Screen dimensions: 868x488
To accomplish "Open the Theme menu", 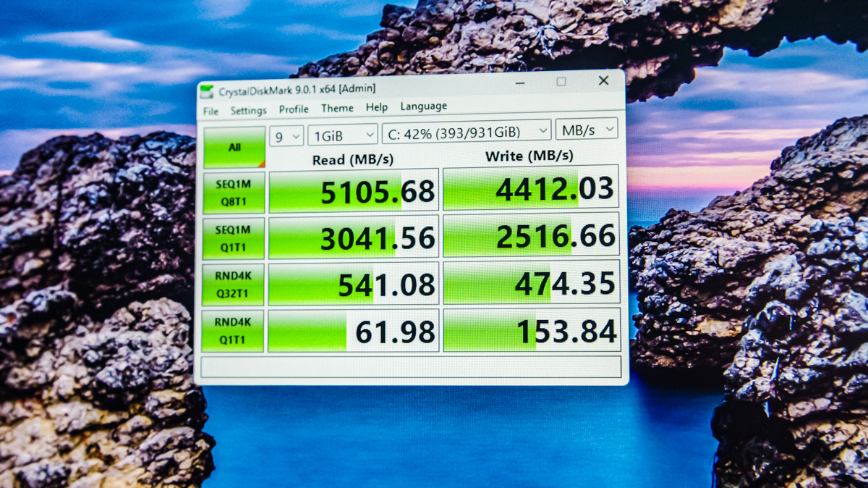I will point(337,108).
